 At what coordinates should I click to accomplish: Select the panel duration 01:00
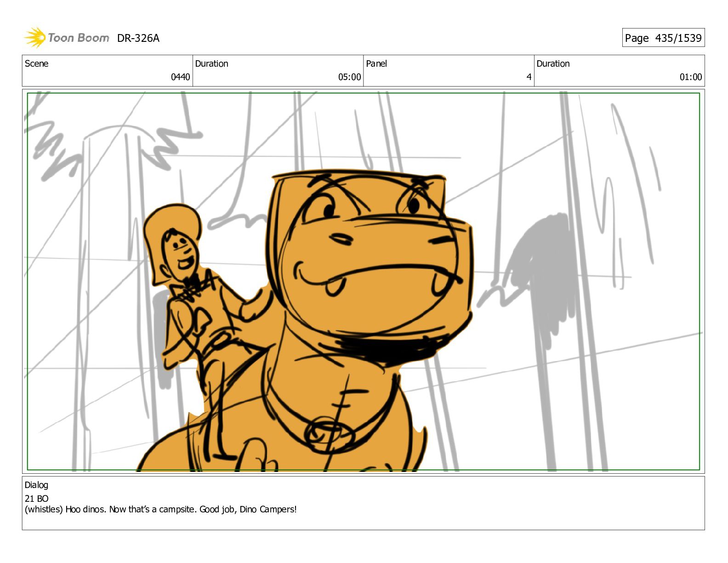pos(691,77)
